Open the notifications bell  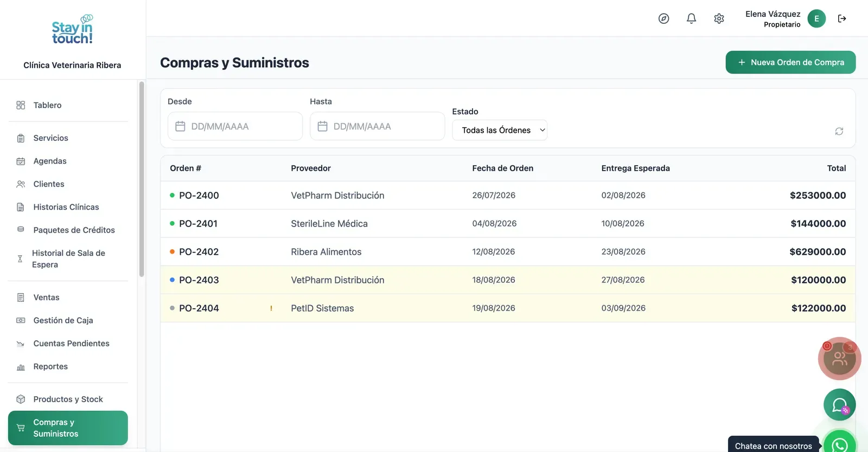tap(691, 19)
